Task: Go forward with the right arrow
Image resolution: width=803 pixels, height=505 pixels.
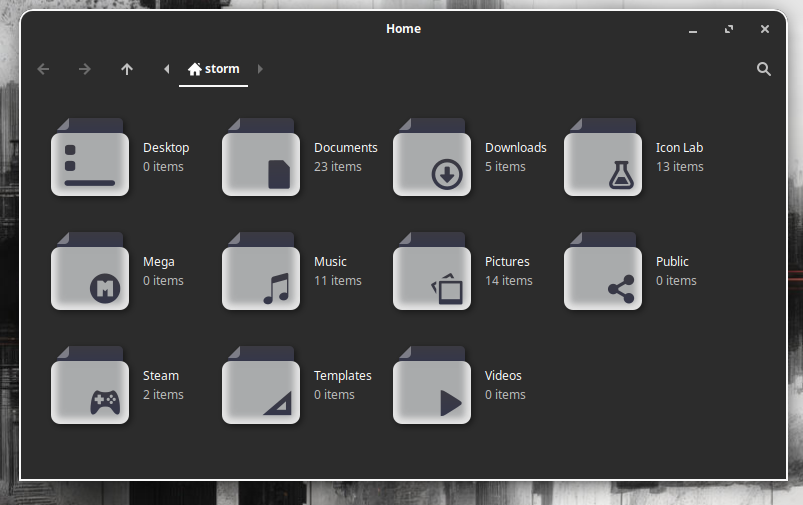Action: click(85, 69)
